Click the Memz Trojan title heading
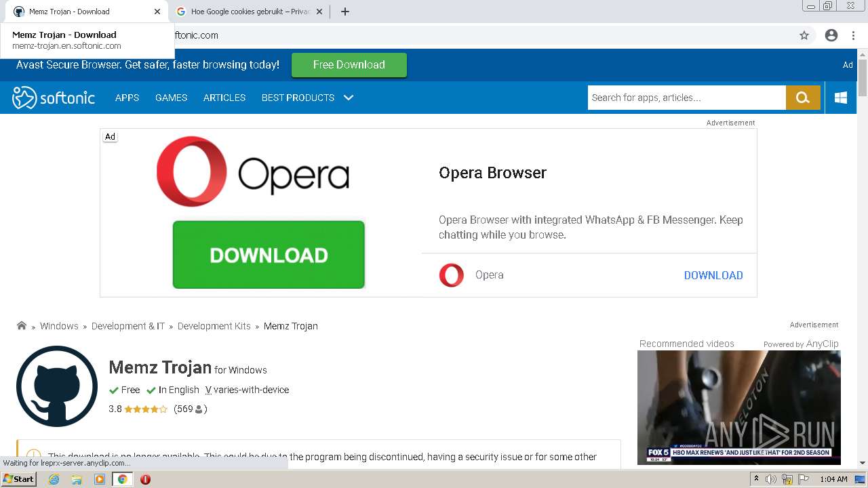The image size is (868, 488). [x=160, y=367]
